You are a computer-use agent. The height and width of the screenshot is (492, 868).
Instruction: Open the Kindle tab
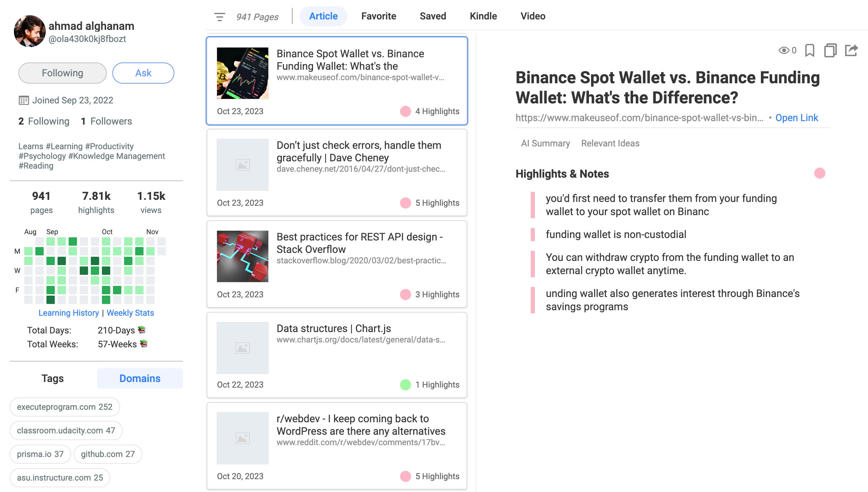tap(483, 16)
